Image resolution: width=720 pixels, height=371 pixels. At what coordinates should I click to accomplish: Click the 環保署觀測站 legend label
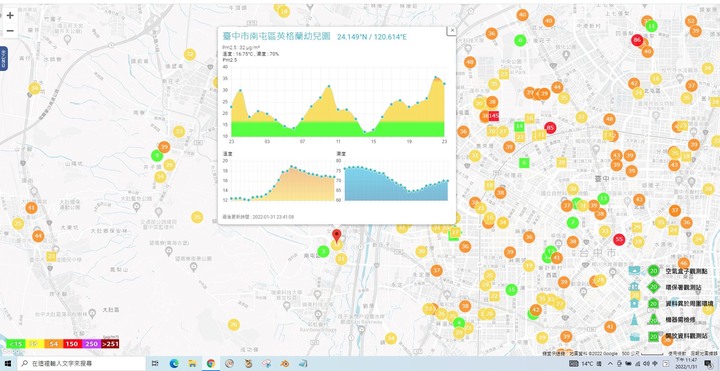click(x=684, y=287)
